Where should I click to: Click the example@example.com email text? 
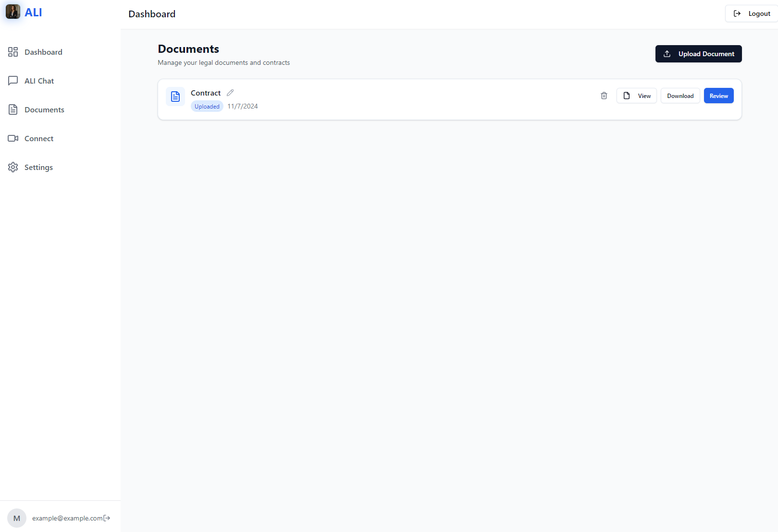point(67,518)
